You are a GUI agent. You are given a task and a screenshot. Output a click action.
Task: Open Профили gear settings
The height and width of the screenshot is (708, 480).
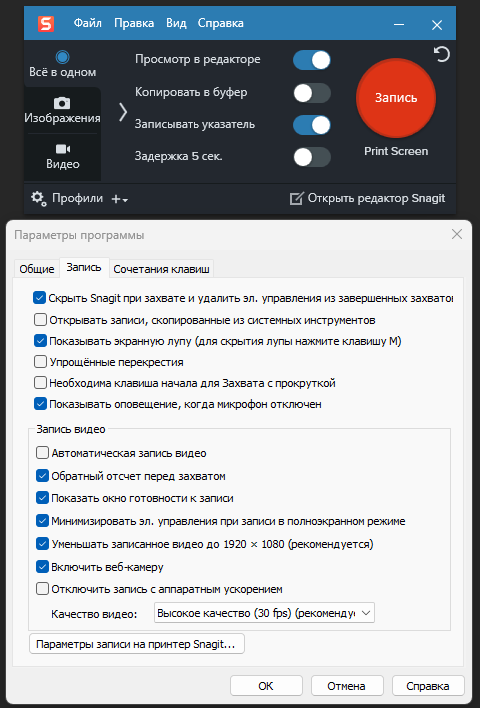click(39, 198)
